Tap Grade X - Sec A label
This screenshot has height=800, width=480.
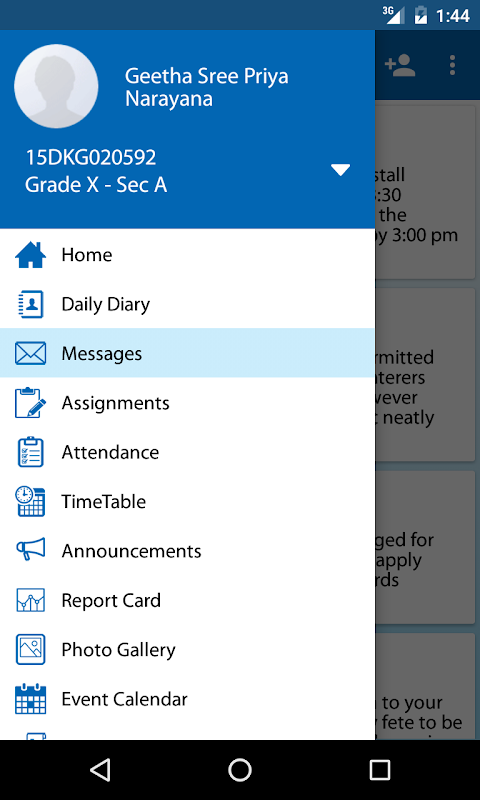[x=96, y=185]
